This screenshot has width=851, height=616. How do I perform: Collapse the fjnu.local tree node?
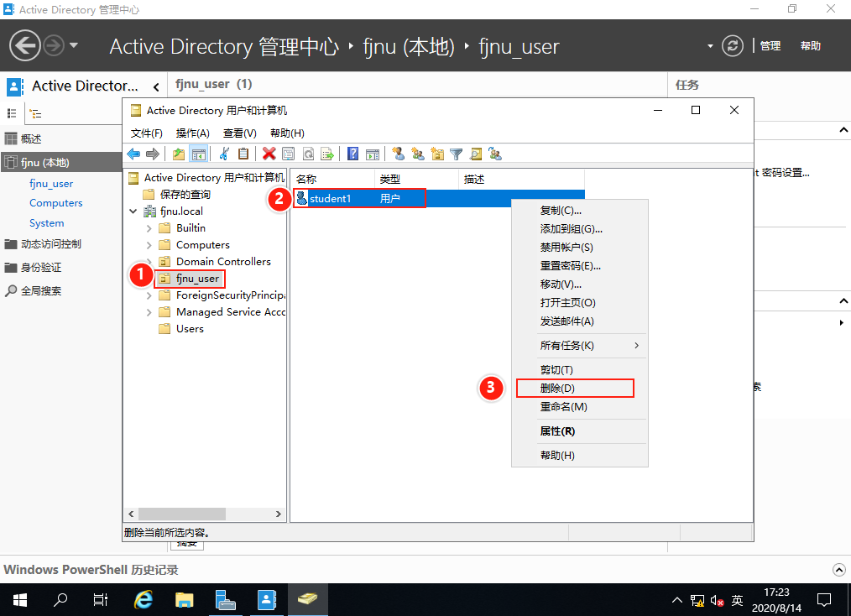(x=133, y=211)
